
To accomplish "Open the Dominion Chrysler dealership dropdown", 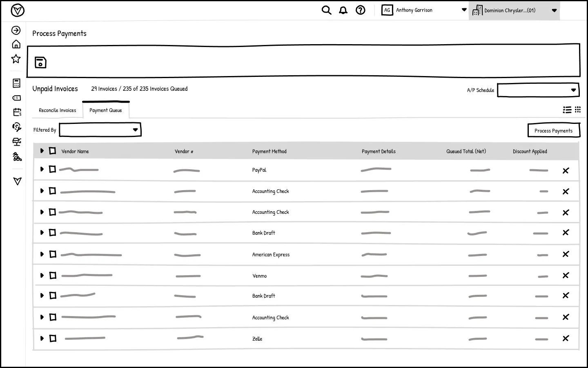I will point(514,10).
